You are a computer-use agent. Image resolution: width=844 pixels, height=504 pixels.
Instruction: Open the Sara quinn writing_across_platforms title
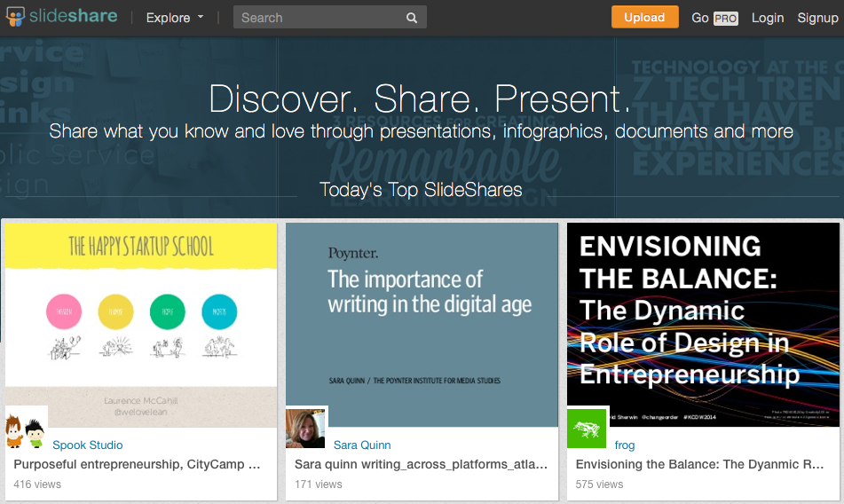coord(421,464)
